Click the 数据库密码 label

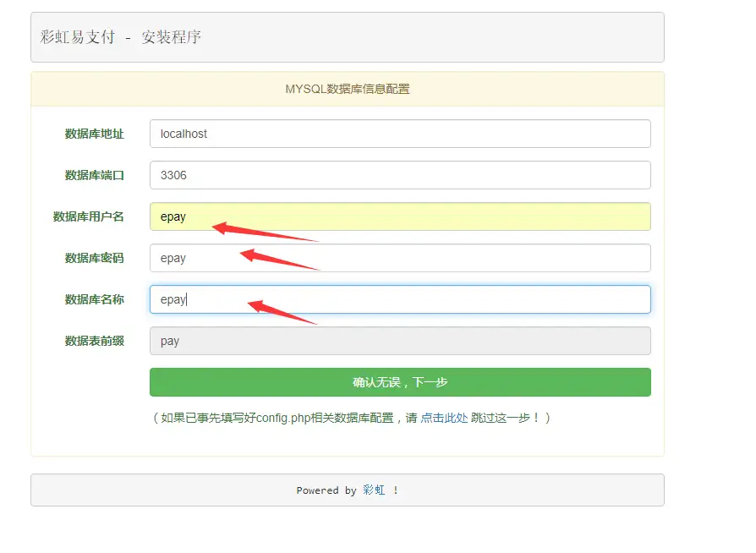click(94, 258)
